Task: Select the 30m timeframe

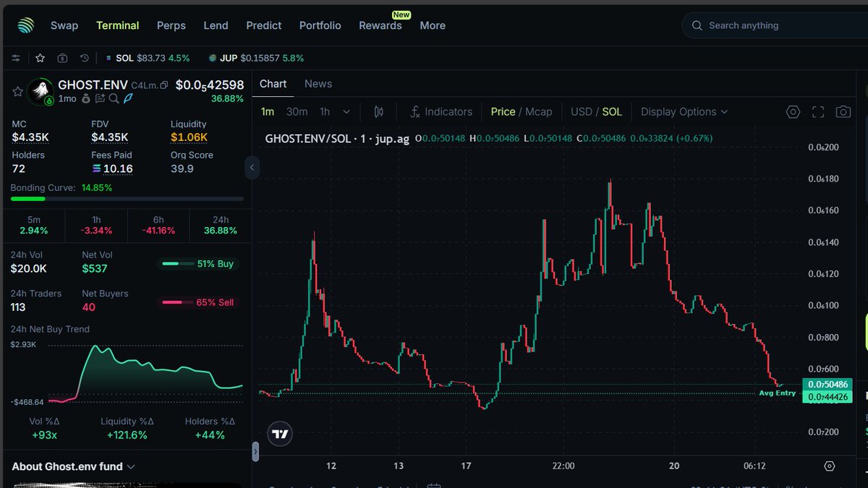Action: point(297,112)
